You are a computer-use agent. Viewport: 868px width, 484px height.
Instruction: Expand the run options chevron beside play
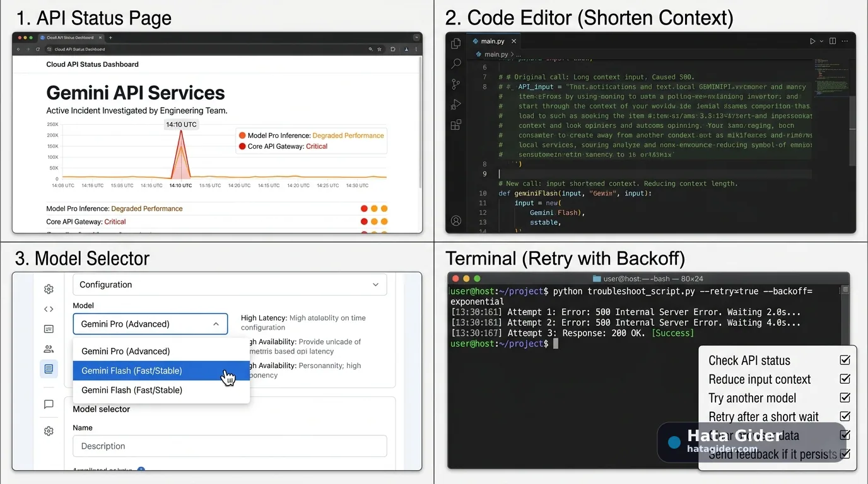[x=821, y=42]
